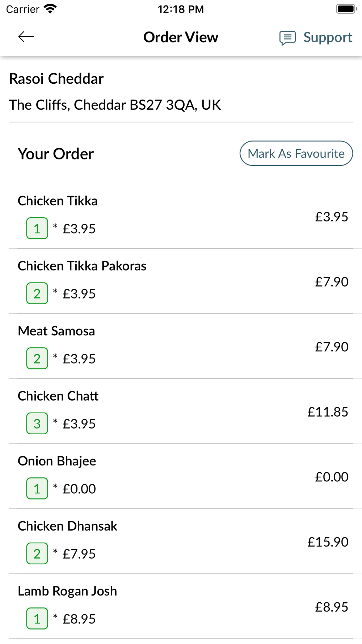Tap Chicken Chatt total price £11.85
The height and width of the screenshot is (644, 362).
pos(328,412)
